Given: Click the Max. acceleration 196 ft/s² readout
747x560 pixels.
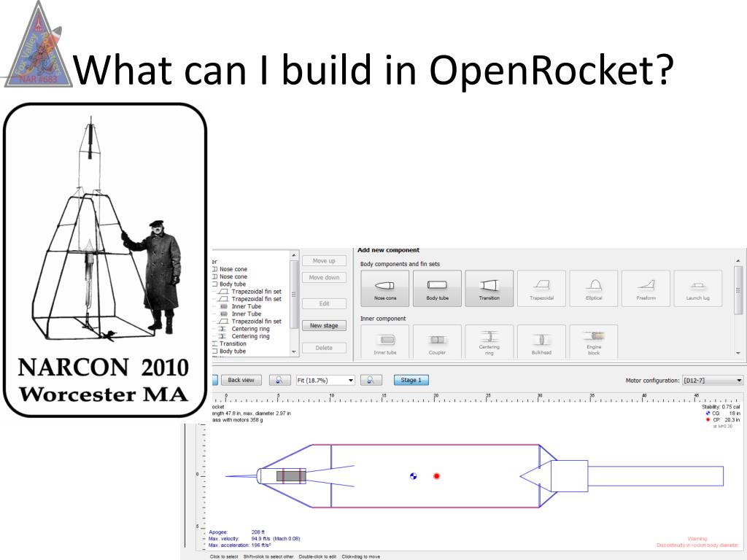Looking at the screenshot, I should 239,545.
